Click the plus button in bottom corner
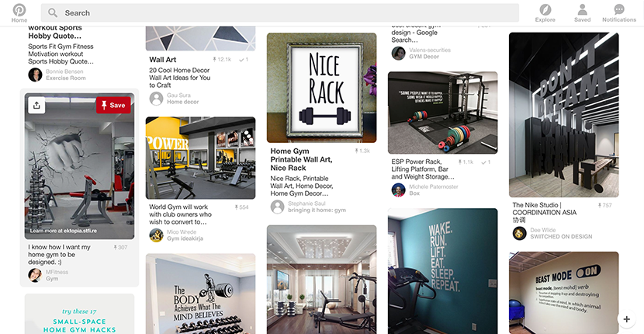Screen dimensions: 644x334 pyautogui.click(x=626, y=318)
